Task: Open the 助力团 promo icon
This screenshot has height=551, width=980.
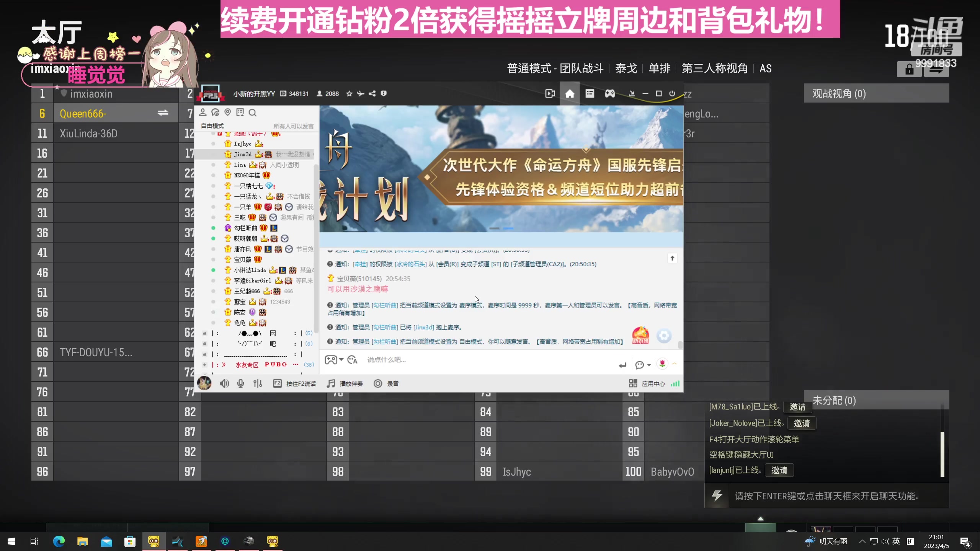Action: point(640,336)
